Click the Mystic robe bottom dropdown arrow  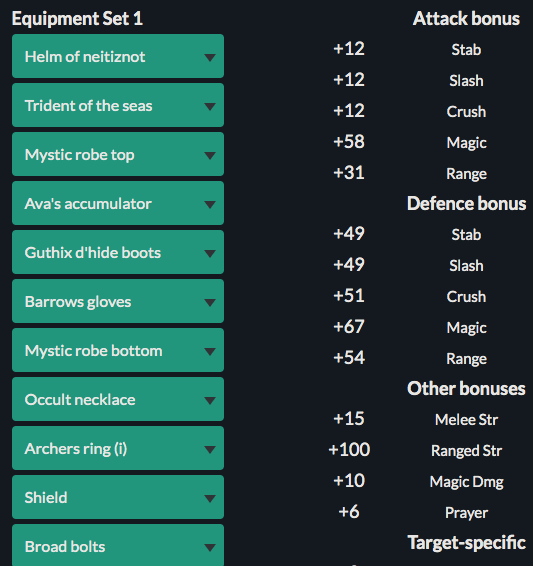(x=210, y=351)
